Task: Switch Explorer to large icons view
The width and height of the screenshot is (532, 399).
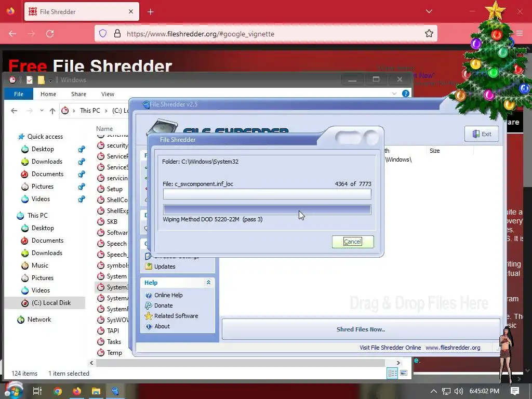Action: coord(403,373)
